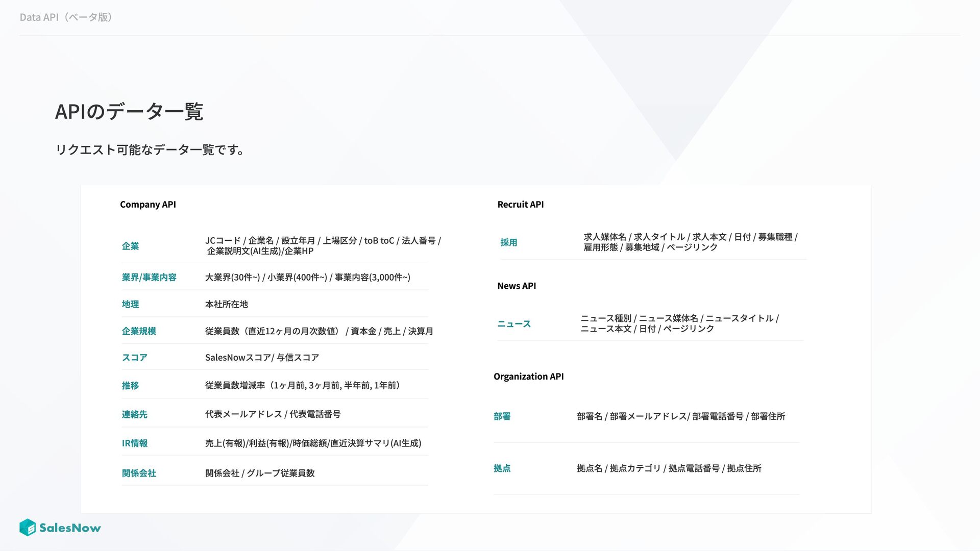Click the 拠点 label under Organization API

502,468
